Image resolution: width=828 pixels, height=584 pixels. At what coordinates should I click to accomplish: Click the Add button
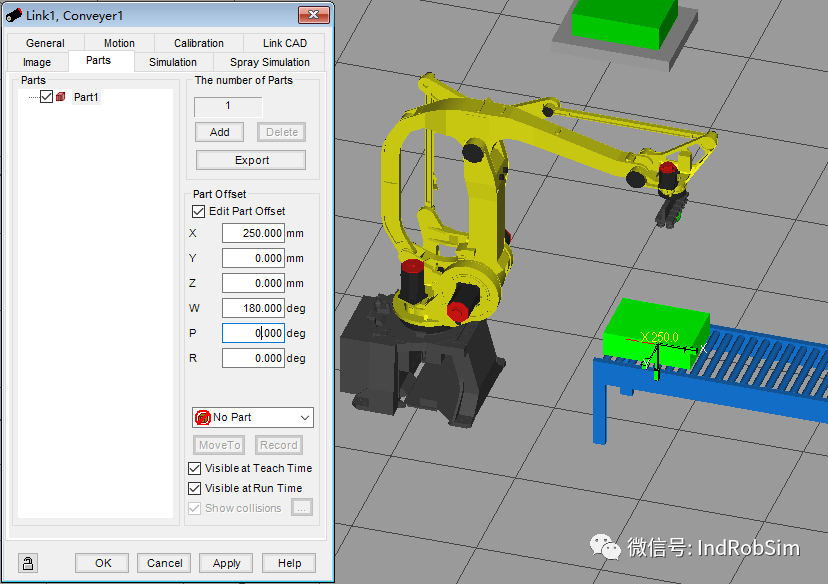tap(220, 132)
